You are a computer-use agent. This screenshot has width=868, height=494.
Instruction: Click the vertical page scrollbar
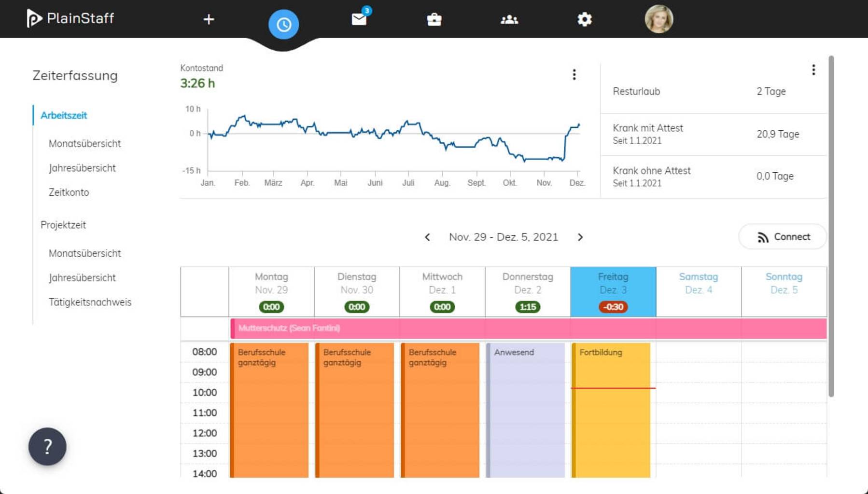coord(831,227)
